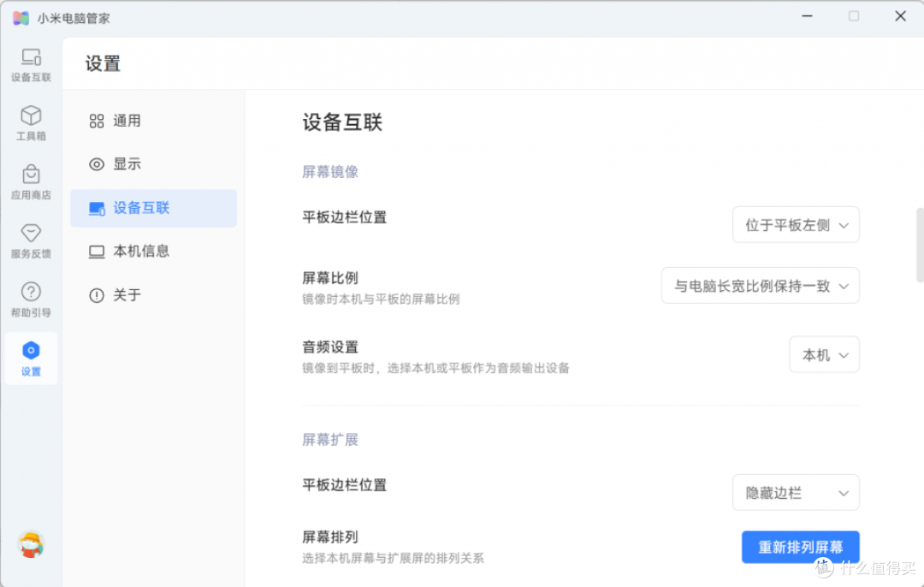Image resolution: width=924 pixels, height=587 pixels.
Task: Click the 屏幕镜像 section heading
Action: point(330,171)
